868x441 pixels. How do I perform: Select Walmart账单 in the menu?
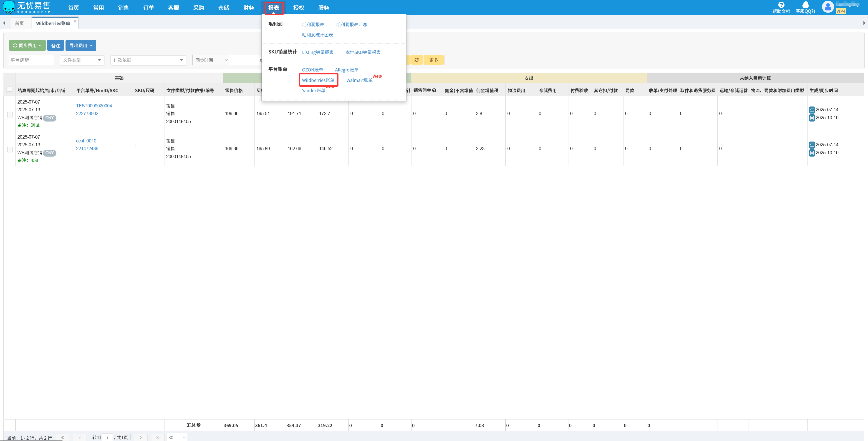pyautogui.click(x=359, y=80)
